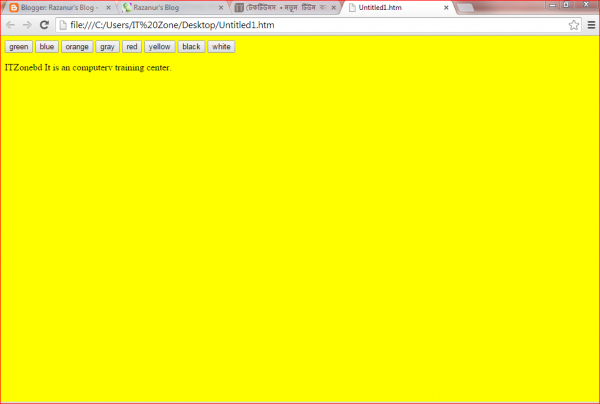
Task: Minimize the browser window
Action: coord(552,5)
